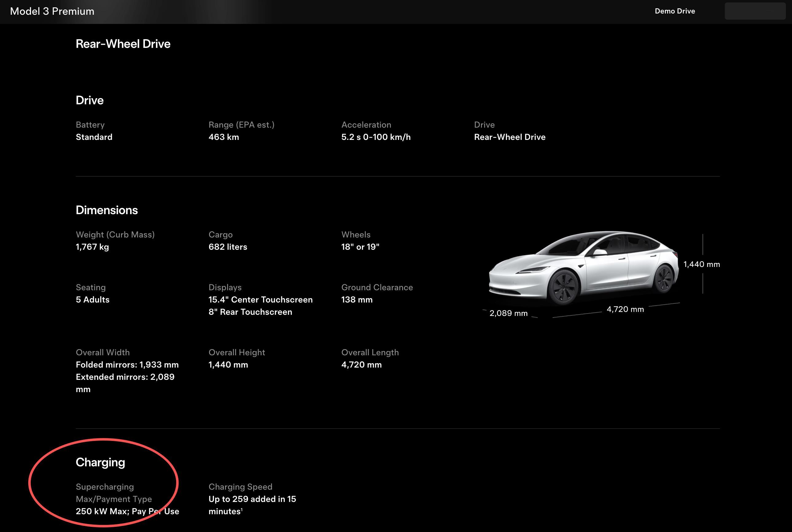Click the Ground Clearance label
Image resolution: width=792 pixels, height=532 pixels.
click(x=377, y=287)
